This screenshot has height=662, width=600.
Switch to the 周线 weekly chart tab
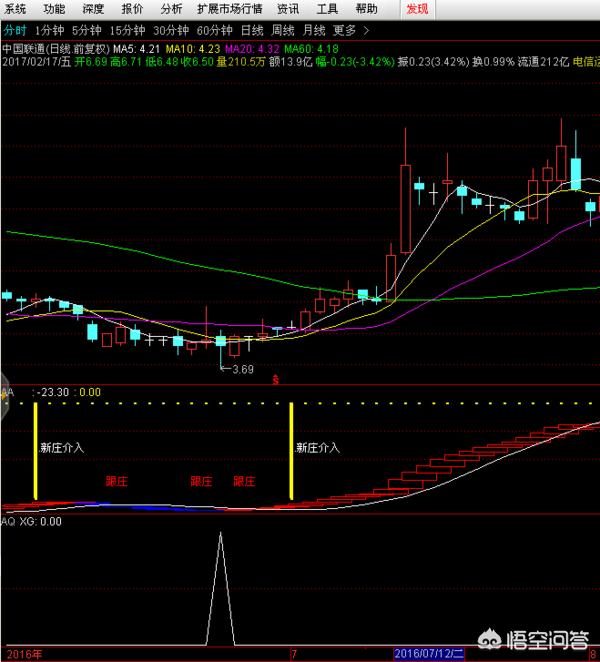285,31
